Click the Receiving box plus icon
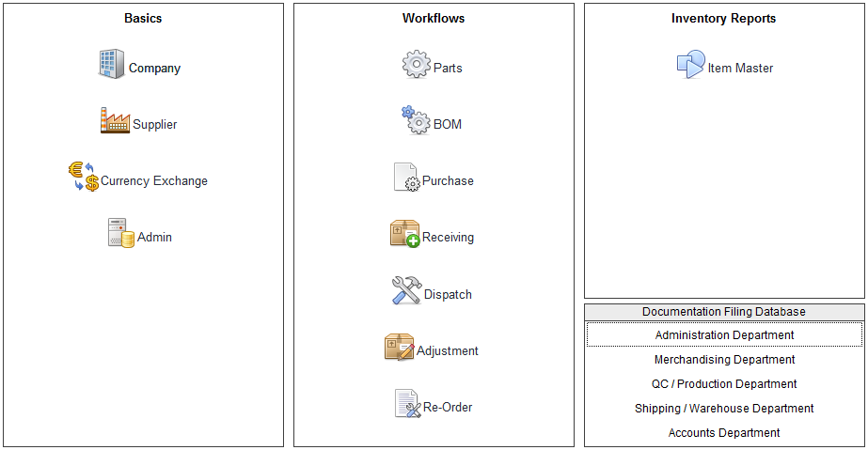This screenshot has width=868, height=450. tap(405, 234)
